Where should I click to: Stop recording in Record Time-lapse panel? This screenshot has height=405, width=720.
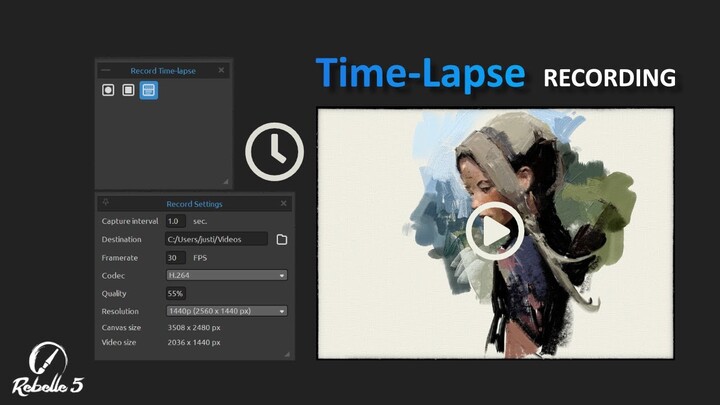pos(128,90)
